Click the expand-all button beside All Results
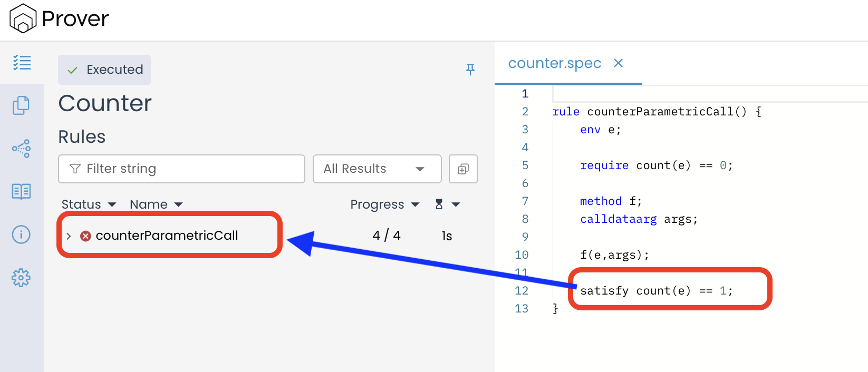Screen dimensions: 868x372 point(463,169)
